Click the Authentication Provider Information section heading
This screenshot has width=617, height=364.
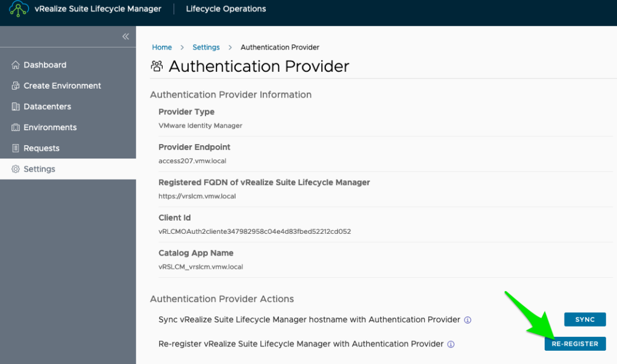click(x=231, y=95)
